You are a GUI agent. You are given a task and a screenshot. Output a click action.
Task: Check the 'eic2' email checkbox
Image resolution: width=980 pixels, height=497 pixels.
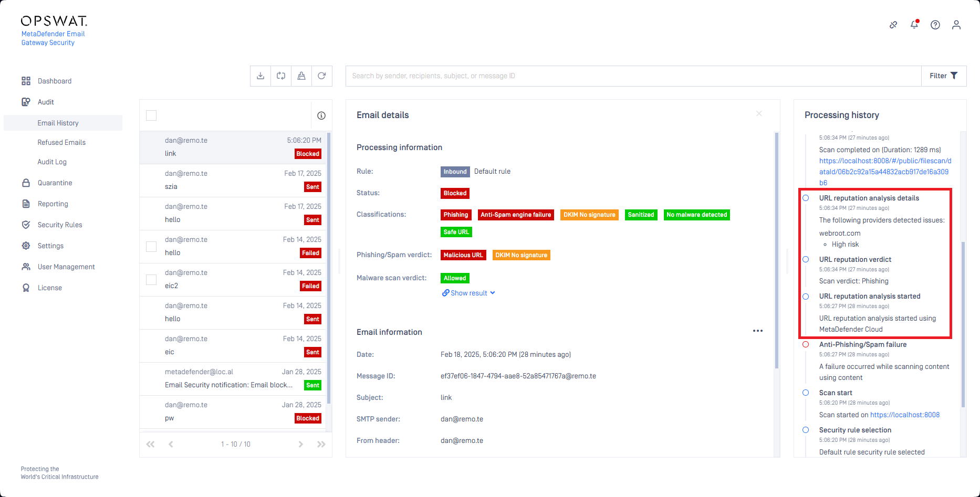click(x=151, y=280)
